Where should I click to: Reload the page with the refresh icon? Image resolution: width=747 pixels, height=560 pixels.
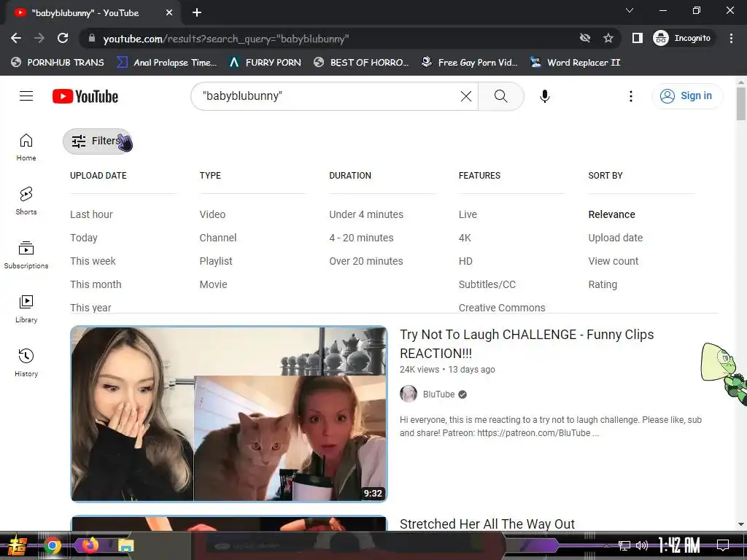click(x=63, y=38)
